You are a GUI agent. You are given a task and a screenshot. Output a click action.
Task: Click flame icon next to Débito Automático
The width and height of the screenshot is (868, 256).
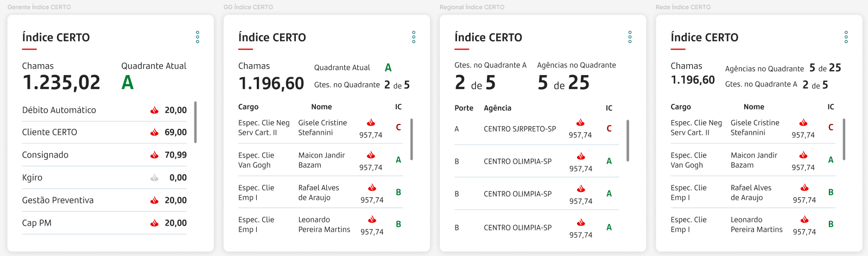[x=154, y=110]
